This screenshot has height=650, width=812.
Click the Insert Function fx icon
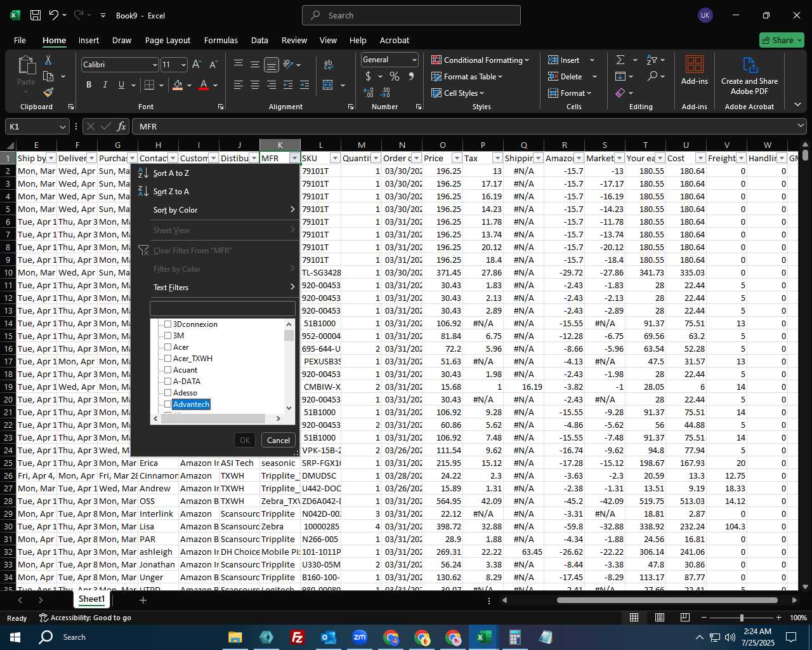(x=122, y=126)
